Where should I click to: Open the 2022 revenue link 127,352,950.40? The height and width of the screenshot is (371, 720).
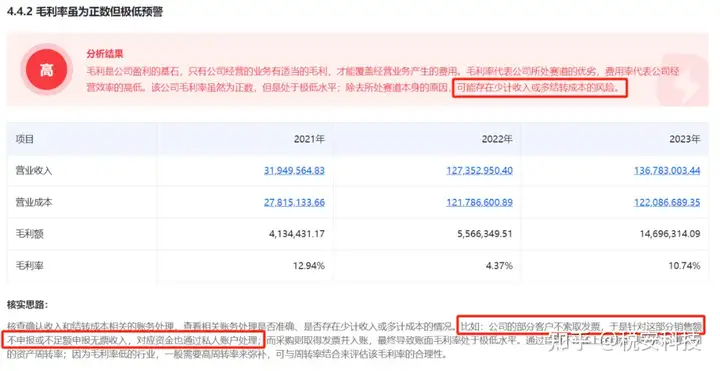[479, 170]
